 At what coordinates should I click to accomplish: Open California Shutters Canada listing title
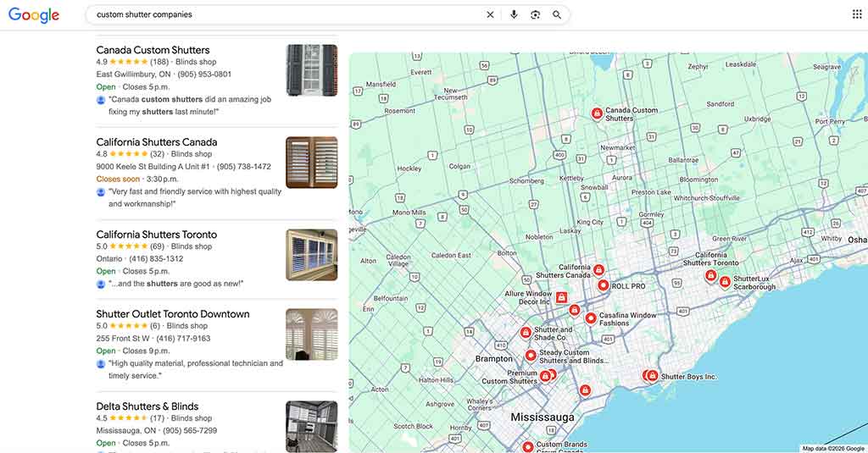pyautogui.click(x=157, y=142)
